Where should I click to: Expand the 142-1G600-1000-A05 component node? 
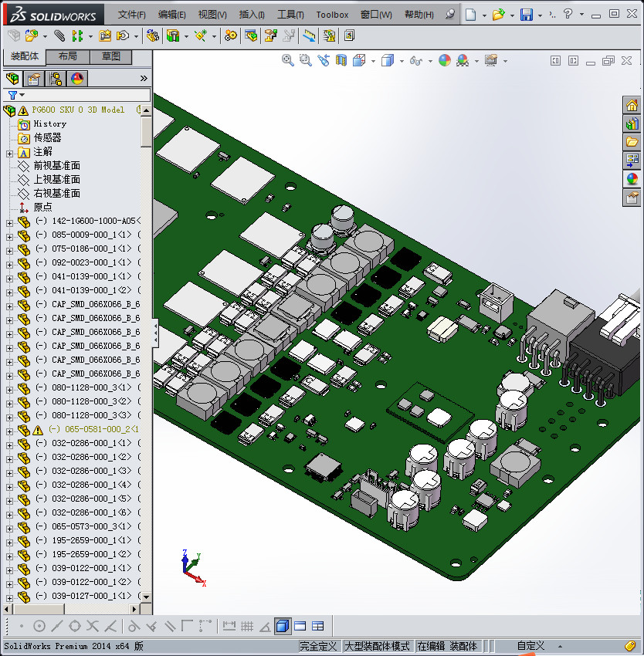pyautogui.click(x=9, y=221)
